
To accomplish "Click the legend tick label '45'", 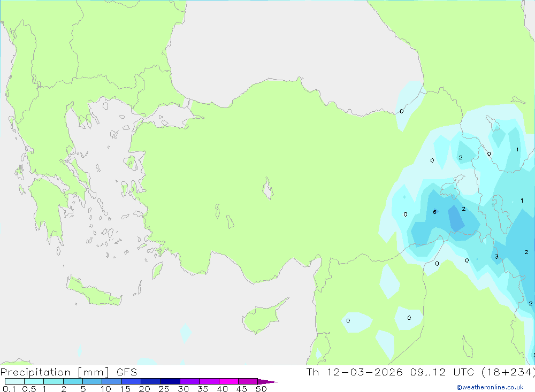I will pos(242,389).
